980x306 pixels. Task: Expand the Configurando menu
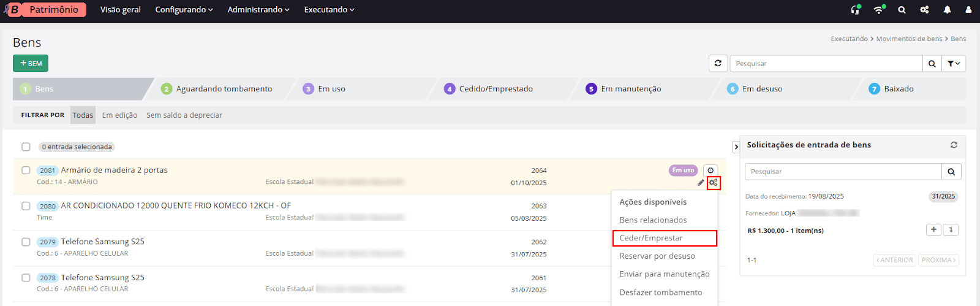coord(184,10)
